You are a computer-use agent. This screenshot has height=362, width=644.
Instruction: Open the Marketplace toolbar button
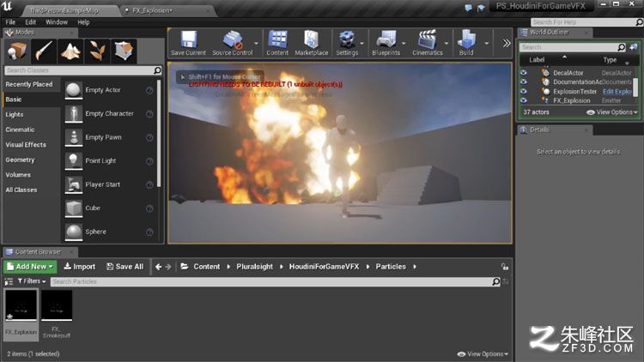pos(312,43)
